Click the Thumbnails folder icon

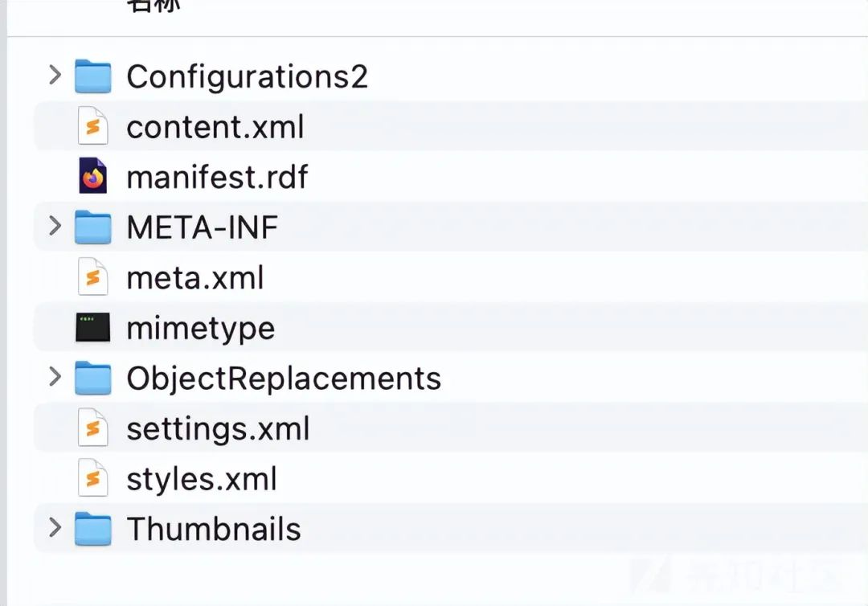point(93,529)
